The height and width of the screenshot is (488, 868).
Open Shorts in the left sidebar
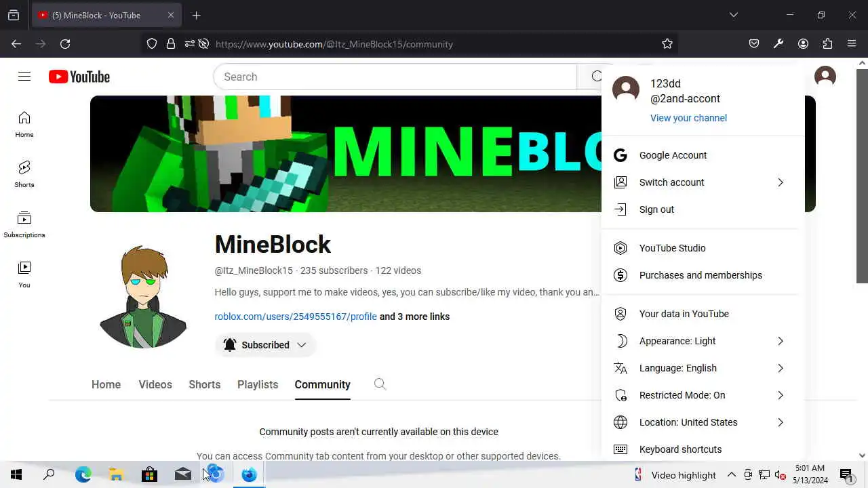click(24, 175)
